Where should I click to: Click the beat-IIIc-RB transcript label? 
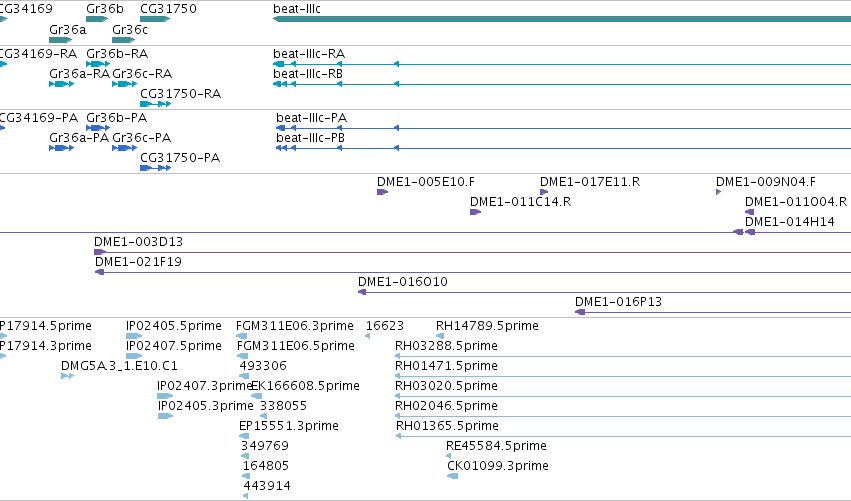pos(308,74)
